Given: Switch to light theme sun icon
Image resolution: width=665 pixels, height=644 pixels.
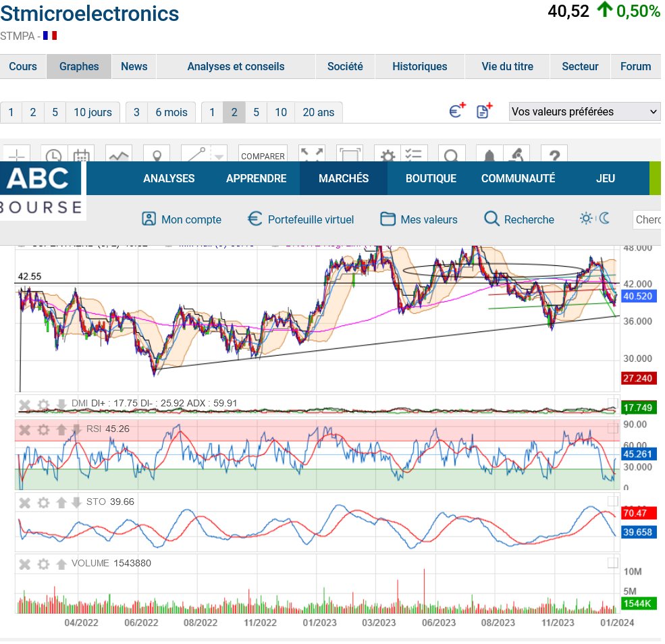Looking at the screenshot, I should point(586,219).
